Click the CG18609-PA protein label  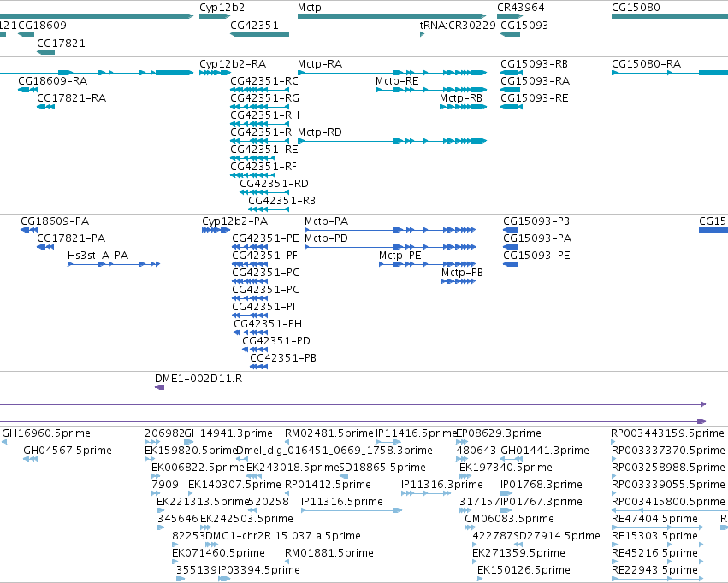tap(55, 221)
